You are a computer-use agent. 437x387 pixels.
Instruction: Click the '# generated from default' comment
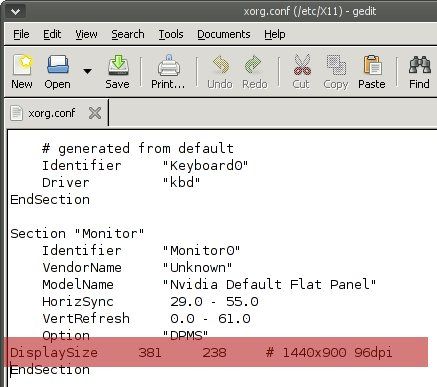click(138, 148)
